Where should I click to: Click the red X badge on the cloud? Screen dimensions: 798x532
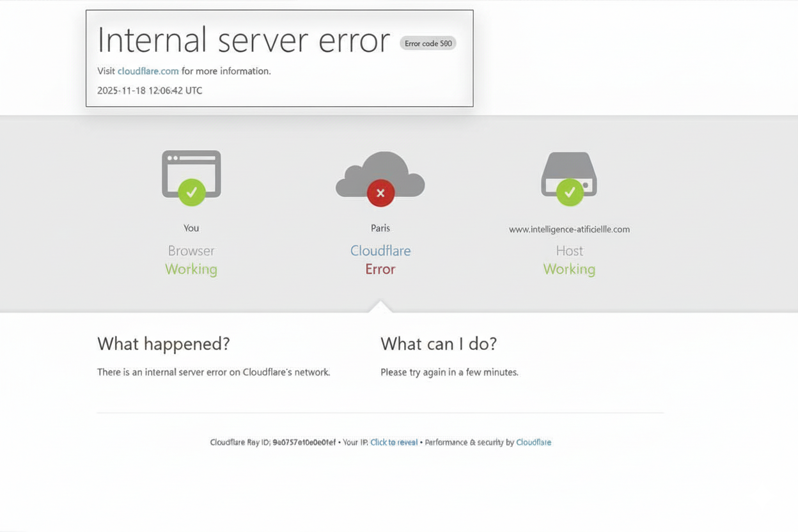click(380, 192)
